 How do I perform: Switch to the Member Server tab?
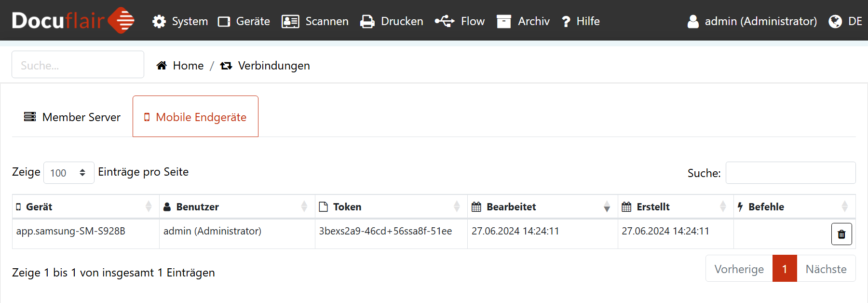72,117
